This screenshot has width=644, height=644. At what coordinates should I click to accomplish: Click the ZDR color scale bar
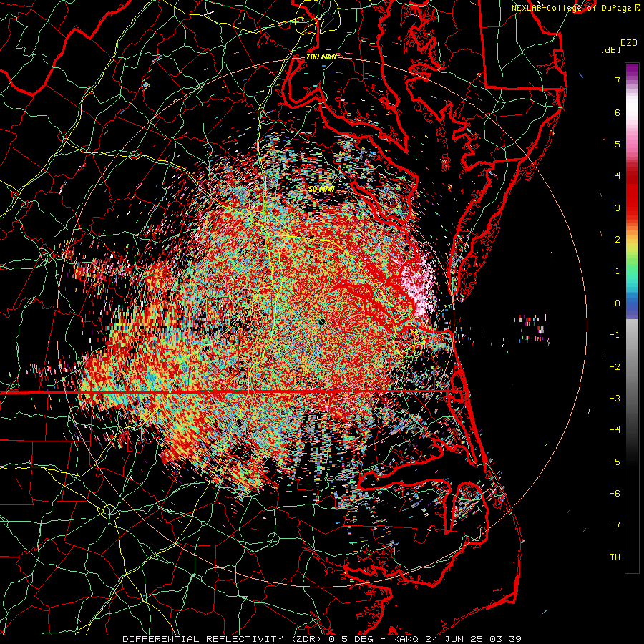632,318
